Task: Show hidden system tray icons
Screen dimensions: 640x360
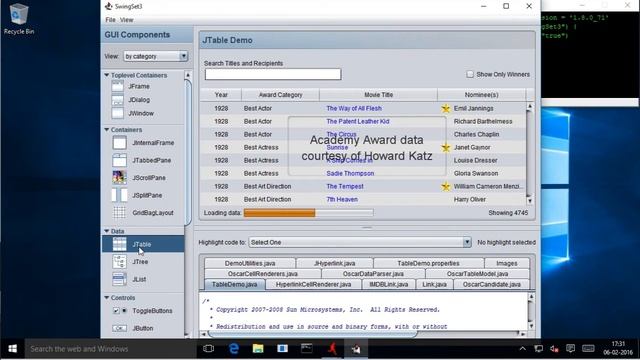Action: [522, 349]
